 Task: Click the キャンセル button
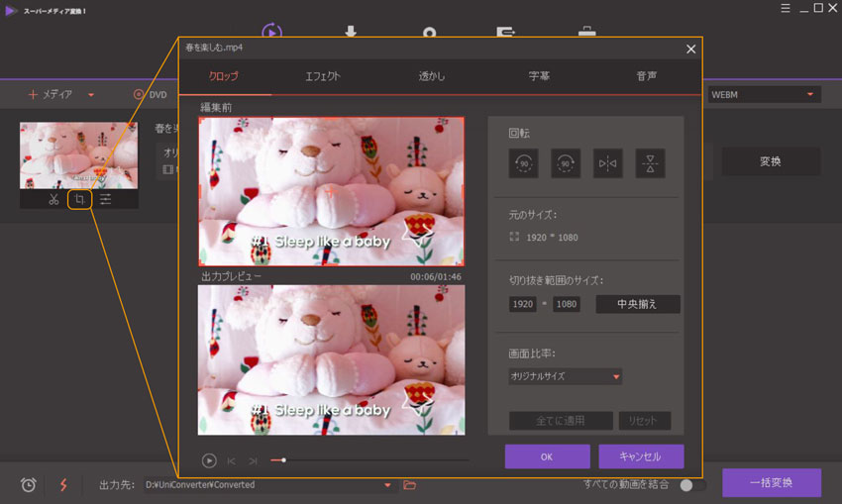[641, 456]
